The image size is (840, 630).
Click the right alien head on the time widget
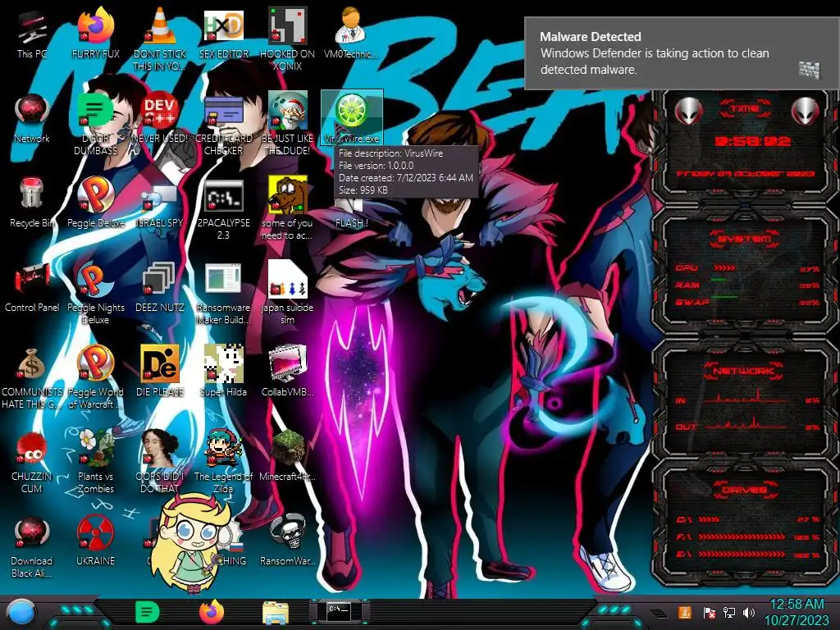[x=806, y=112]
